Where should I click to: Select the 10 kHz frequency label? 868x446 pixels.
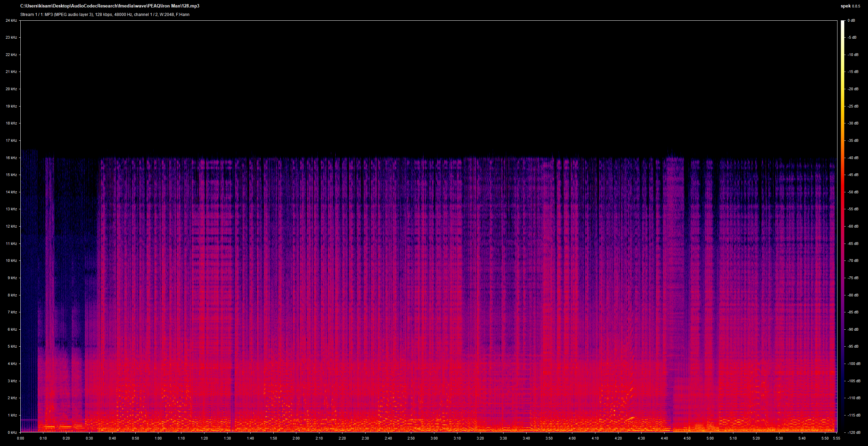point(11,260)
